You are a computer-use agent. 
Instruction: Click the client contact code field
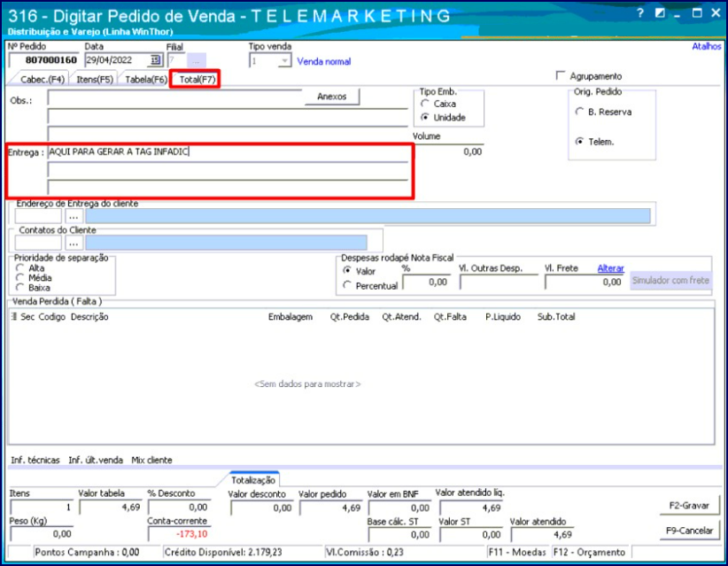pos(38,243)
